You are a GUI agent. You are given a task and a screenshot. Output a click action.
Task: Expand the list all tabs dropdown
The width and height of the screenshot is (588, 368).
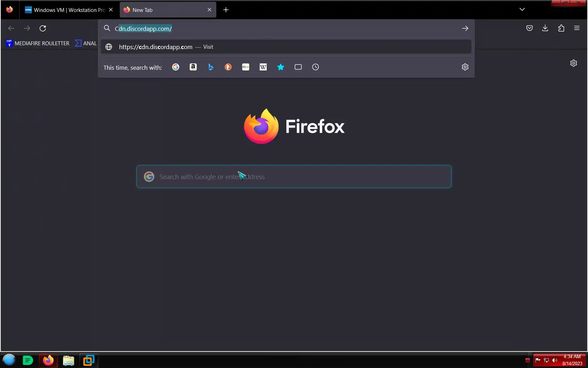(x=522, y=9)
